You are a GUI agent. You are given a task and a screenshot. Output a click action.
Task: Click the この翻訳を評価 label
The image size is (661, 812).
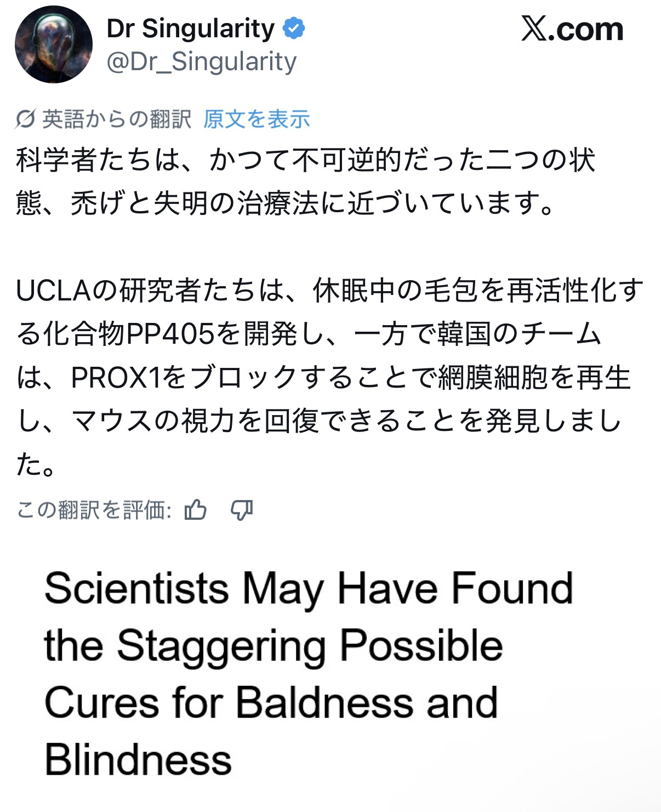click(94, 510)
